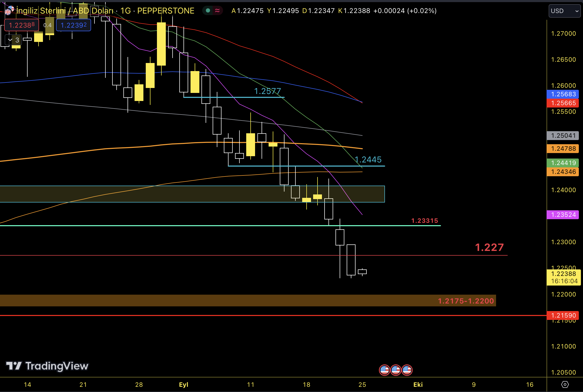The image size is (583, 392).
Task: Open the USD currency dropdown
Action: [x=565, y=11]
